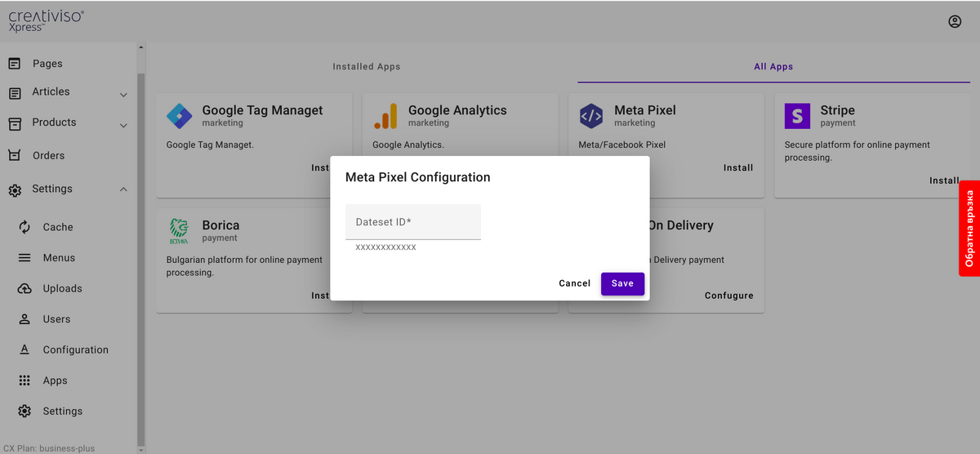Viewport: 980px width, 454px height.
Task: Switch to the Installed Apps tab
Action: coord(367,67)
